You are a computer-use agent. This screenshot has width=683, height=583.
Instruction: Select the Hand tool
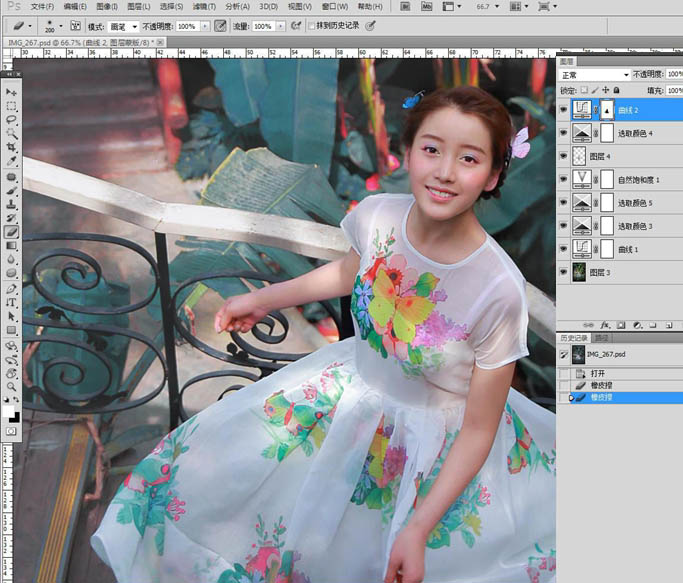pos(11,373)
